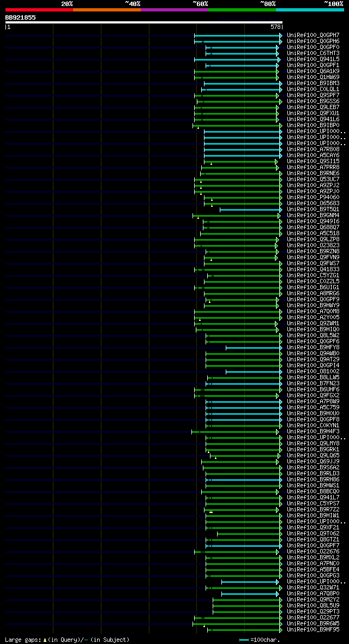This screenshot has height=644, width=349.
Task: Open the UniRef100_Q1HW69 hit label
Action: pos(313,77)
